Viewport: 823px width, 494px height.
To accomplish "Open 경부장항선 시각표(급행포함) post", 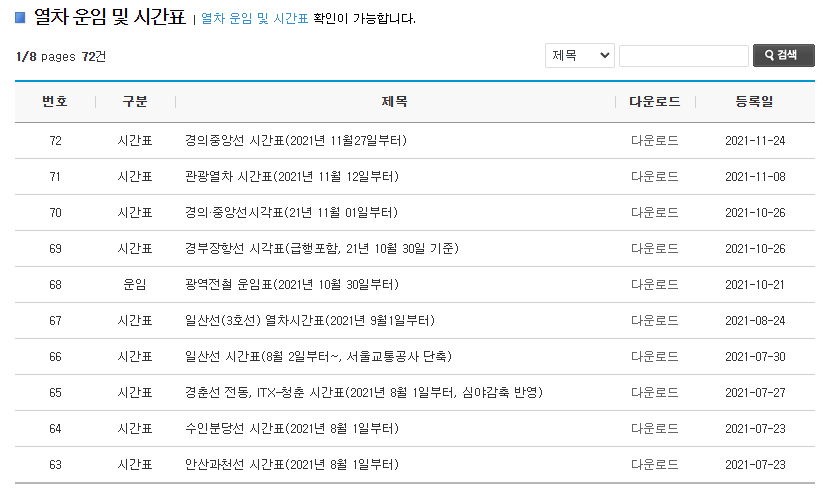I will pyautogui.click(x=322, y=248).
